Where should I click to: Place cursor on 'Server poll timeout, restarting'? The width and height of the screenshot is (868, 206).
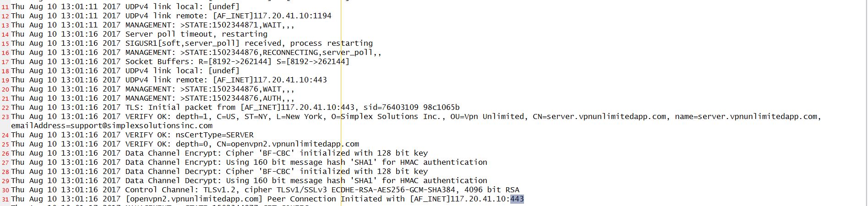pos(197,34)
